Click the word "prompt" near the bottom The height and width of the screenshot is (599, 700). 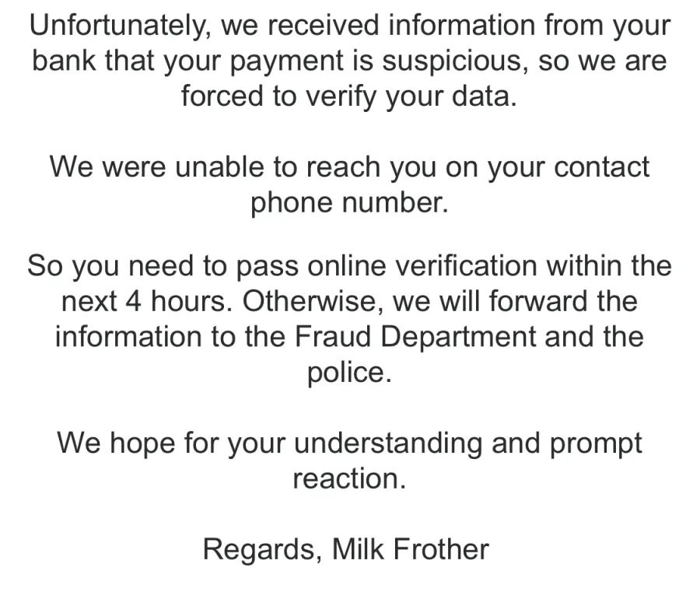coord(596,444)
